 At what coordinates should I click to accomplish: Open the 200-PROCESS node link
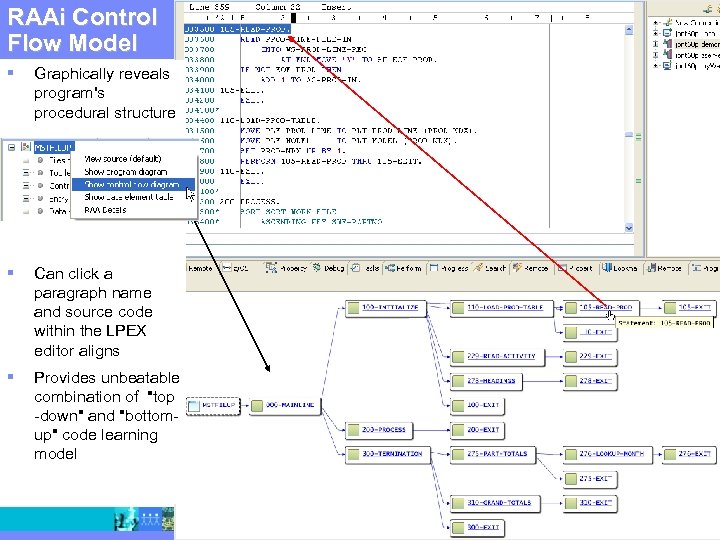point(383,429)
